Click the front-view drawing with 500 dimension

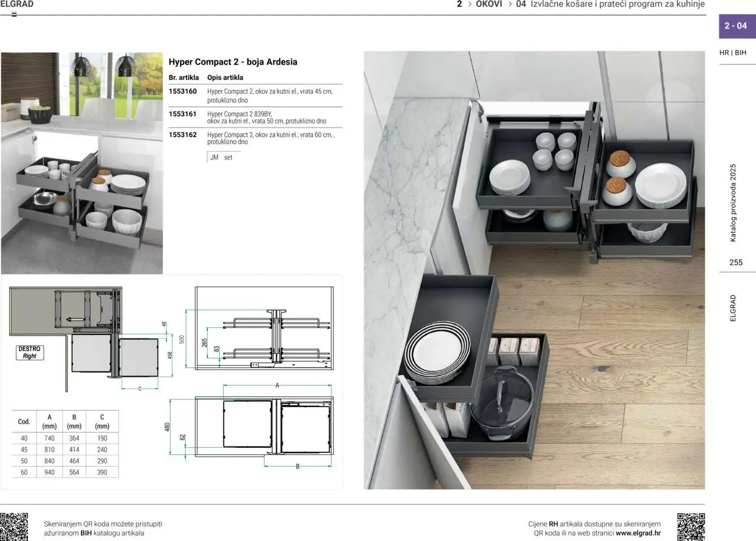click(x=263, y=328)
